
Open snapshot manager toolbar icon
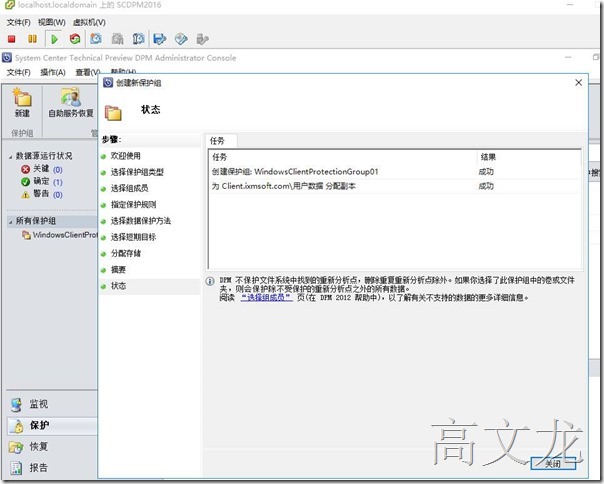[x=138, y=39]
